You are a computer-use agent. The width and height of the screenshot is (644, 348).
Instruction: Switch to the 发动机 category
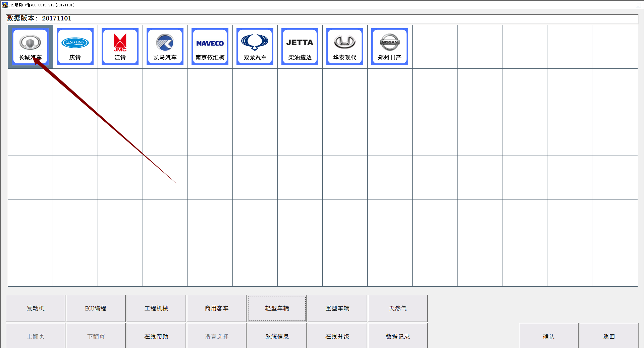point(36,308)
